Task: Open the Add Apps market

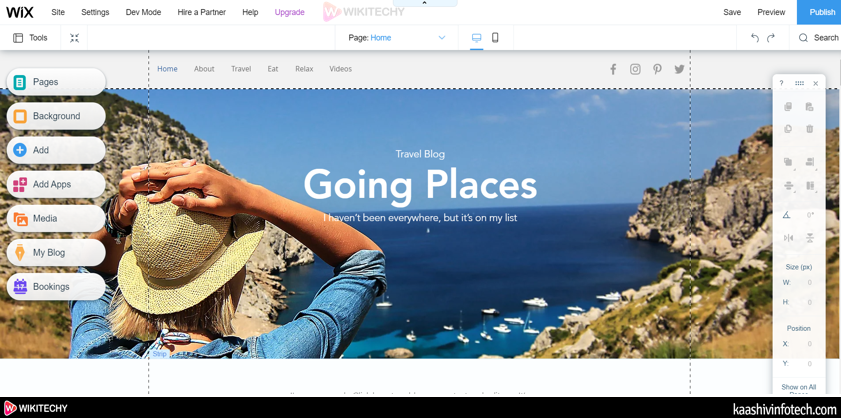Action: coord(55,184)
